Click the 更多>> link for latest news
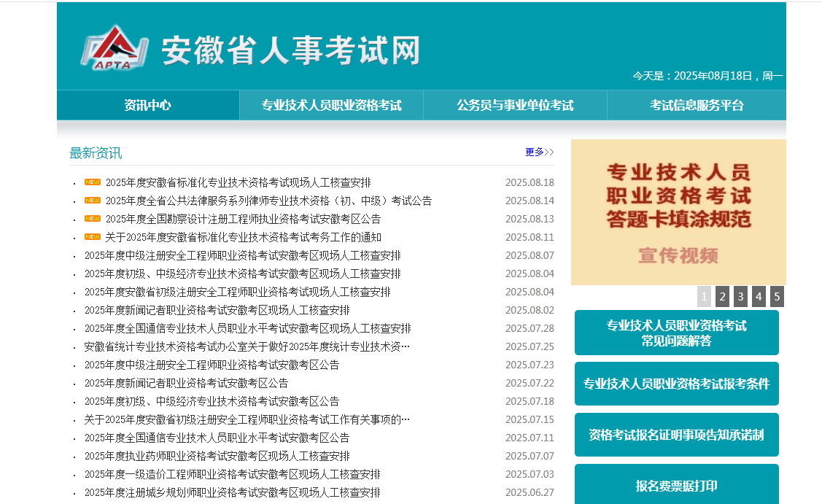Screen dimensions: 822x504 click(x=537, y=151)
